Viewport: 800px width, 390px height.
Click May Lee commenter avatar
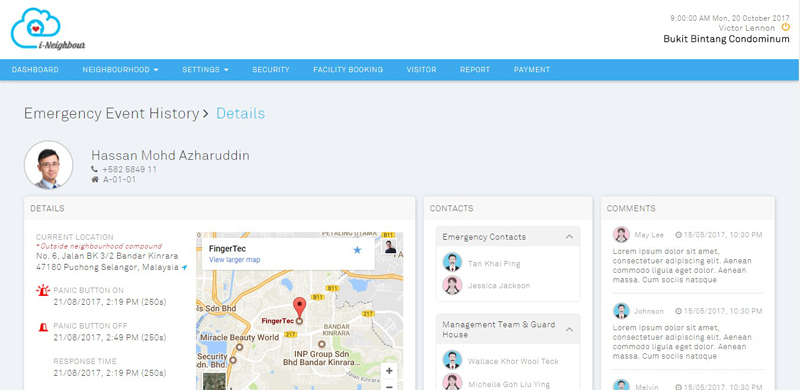tap(621, 235)
